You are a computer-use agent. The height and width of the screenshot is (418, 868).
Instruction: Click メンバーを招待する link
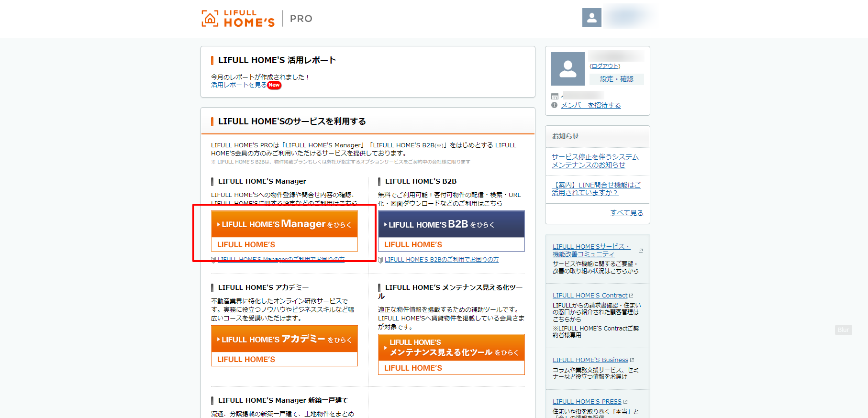(x=590, y=105)
